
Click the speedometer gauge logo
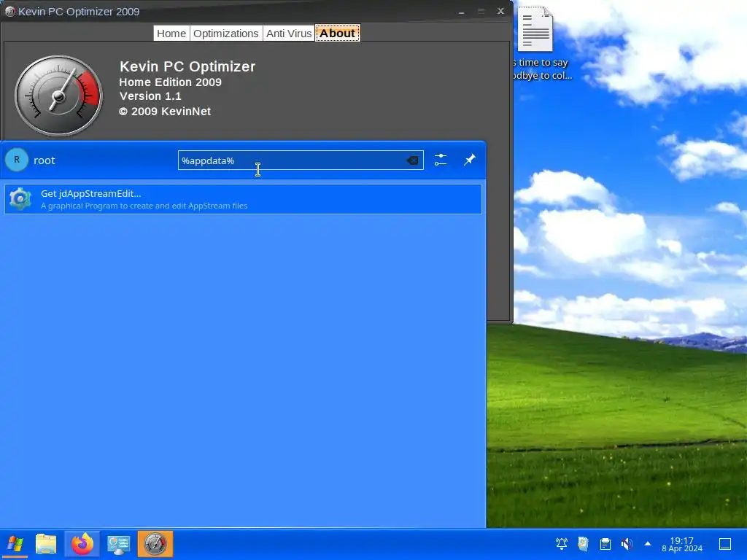(58, 96)
